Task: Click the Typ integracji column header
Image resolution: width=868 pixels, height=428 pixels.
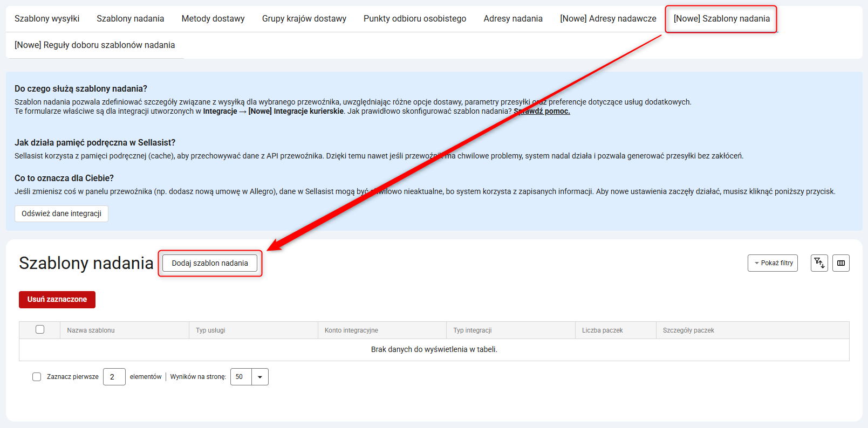Action: pos(473,330)
